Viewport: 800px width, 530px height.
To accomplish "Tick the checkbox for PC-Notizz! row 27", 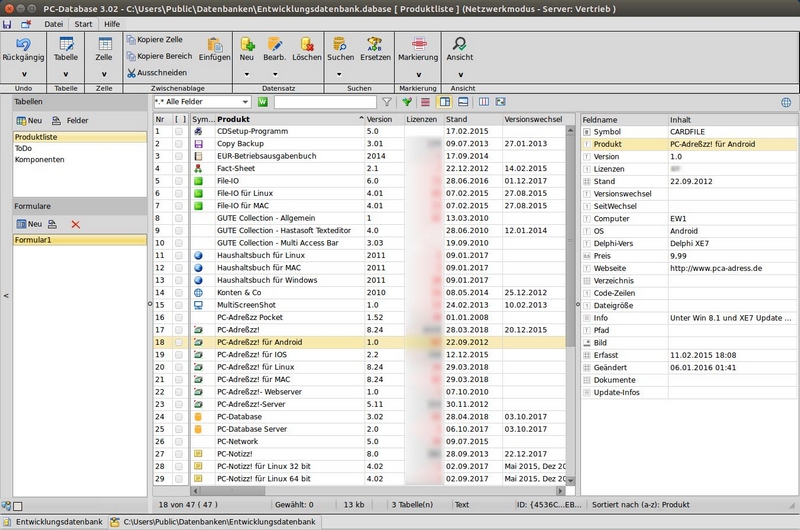I will pos(179,454).
